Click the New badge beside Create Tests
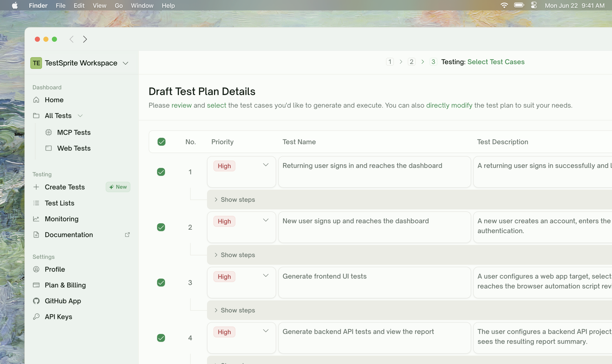Screen dimensions: 612x364 tap(118, 187)
